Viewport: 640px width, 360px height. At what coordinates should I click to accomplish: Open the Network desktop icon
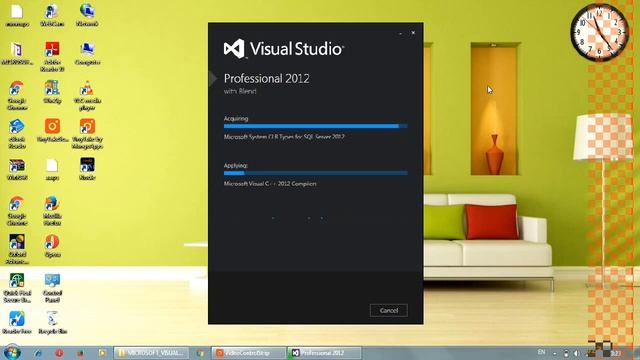(87, 15)
